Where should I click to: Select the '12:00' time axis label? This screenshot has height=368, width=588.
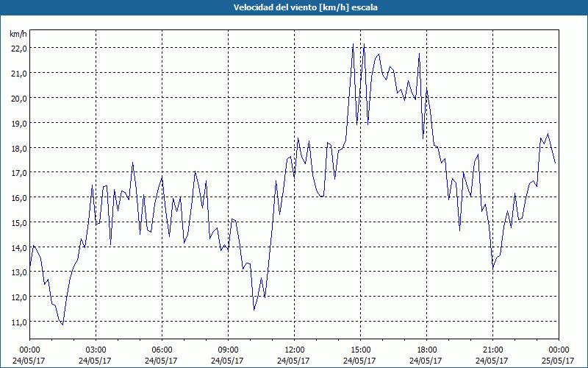(295, 350)
